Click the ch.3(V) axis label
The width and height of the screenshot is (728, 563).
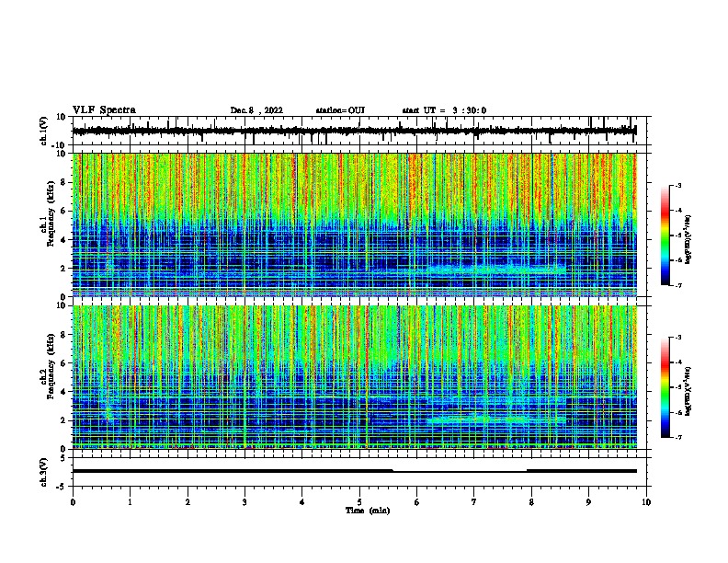click(x=44, y=472)
